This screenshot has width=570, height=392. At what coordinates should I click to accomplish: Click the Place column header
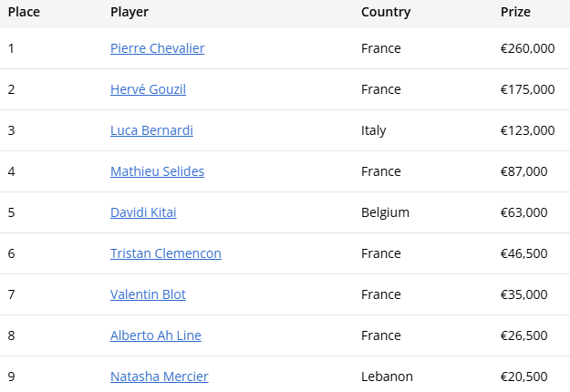[24, 12]
